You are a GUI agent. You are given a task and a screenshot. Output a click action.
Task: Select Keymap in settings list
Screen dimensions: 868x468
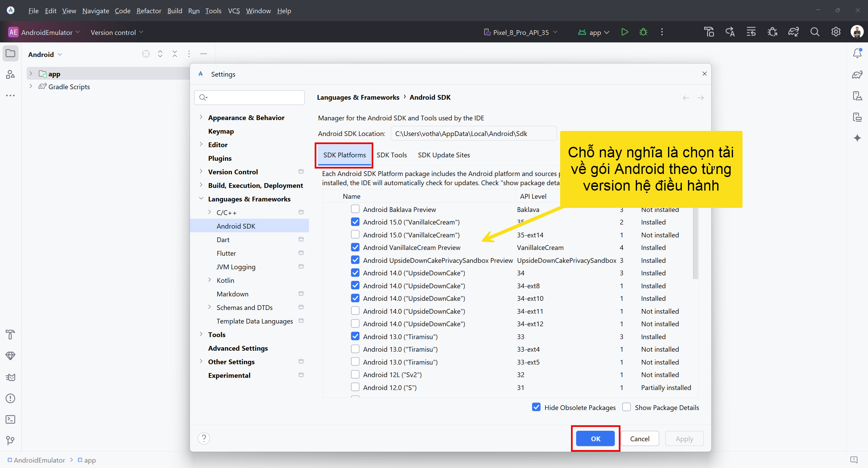point(221,131)
